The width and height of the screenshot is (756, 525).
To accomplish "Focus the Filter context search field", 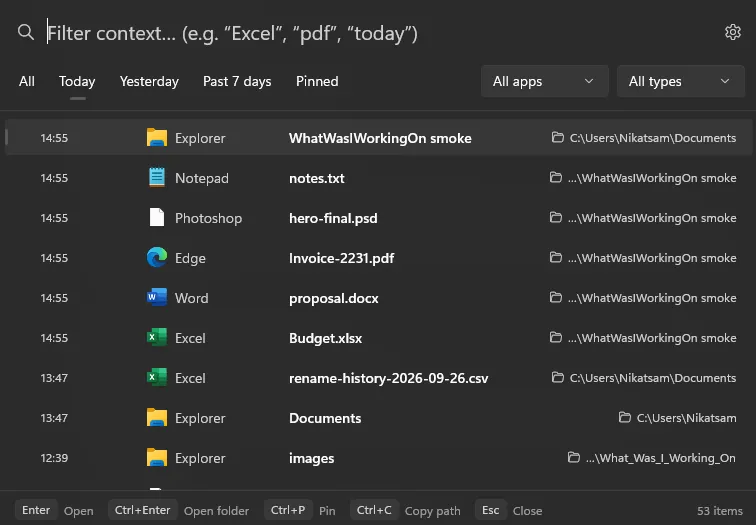I will [x=376, y=33].
